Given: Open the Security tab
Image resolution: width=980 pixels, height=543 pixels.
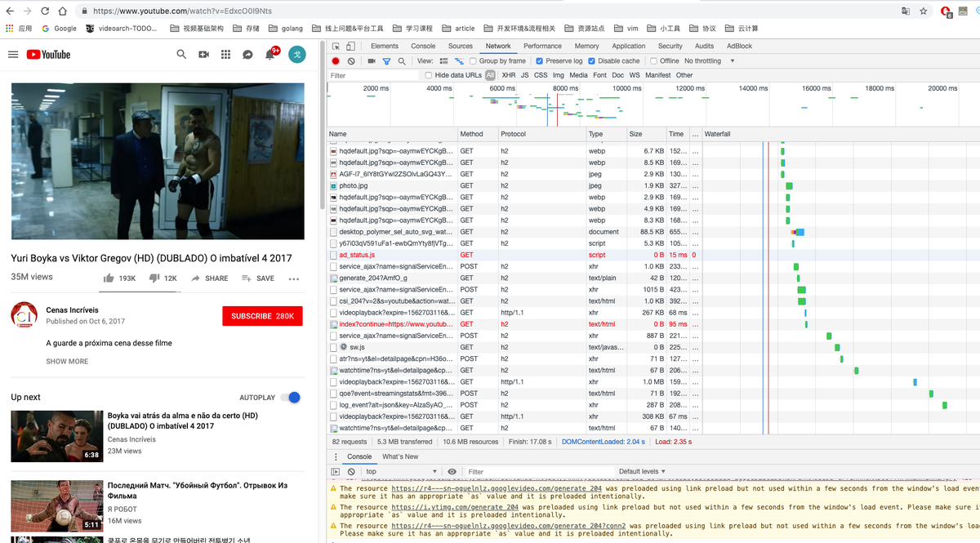Looking at the screenshot, I should (670, 47).
